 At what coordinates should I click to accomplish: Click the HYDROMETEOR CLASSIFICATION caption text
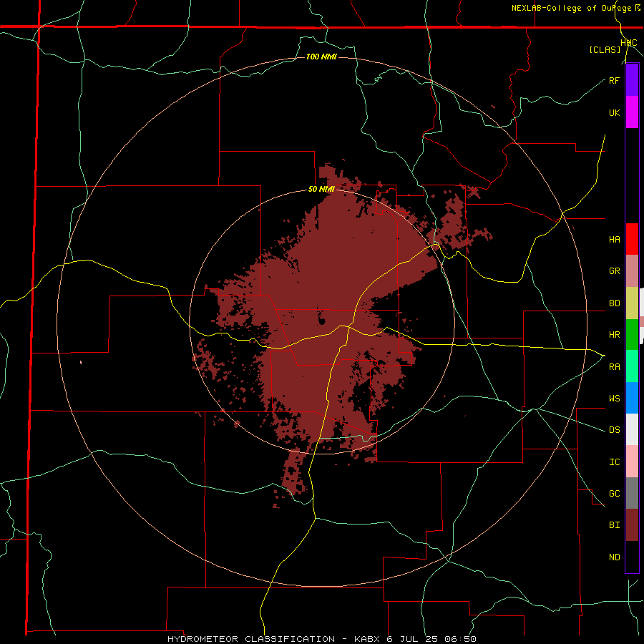(x=251, y=639)
